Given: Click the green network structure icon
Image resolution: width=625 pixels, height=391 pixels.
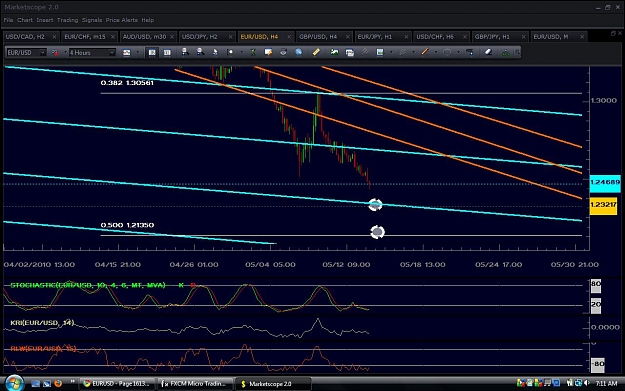Looking at the screenshot, I should tap(506, 52).
